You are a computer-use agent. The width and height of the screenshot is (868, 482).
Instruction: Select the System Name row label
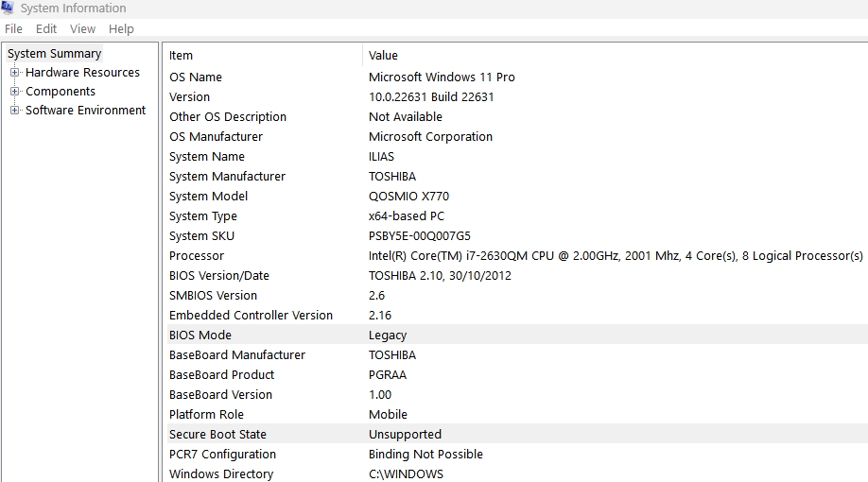click(x=207, y=157)
